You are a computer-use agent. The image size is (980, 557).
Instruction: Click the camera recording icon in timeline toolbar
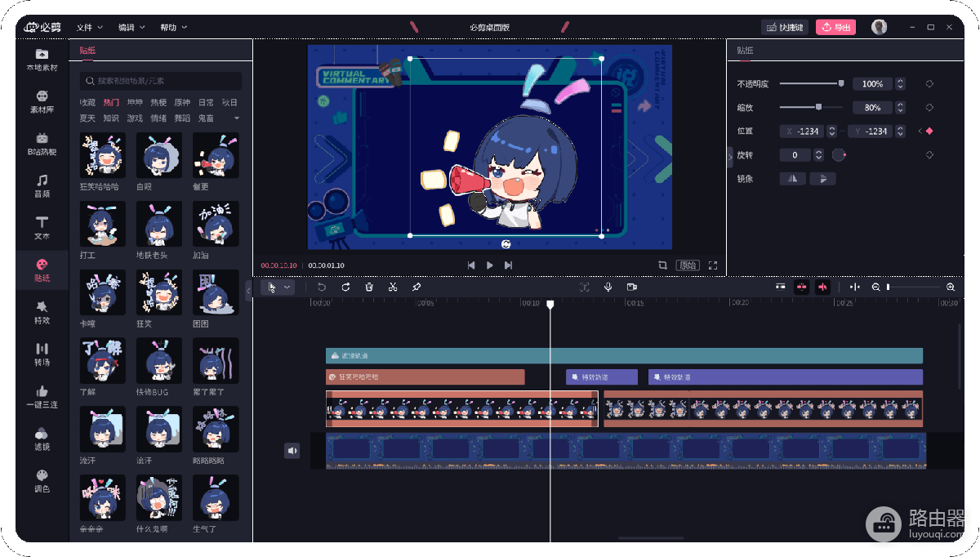coord(632,287)
